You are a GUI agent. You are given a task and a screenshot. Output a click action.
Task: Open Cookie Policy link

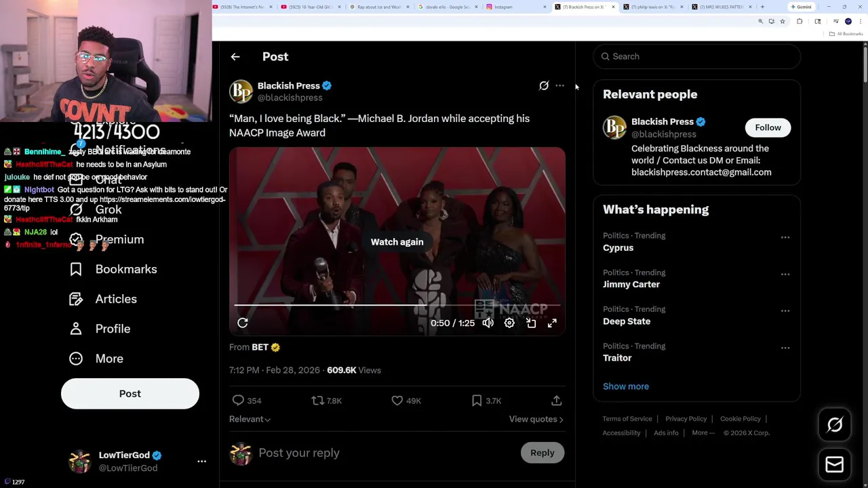(740, 419)
